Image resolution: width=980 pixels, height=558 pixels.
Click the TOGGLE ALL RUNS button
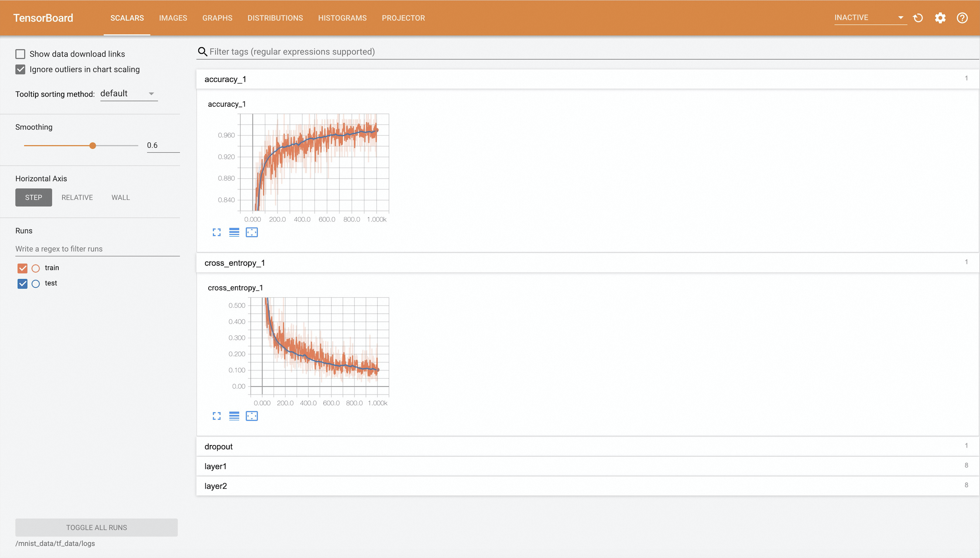(96, 527)
